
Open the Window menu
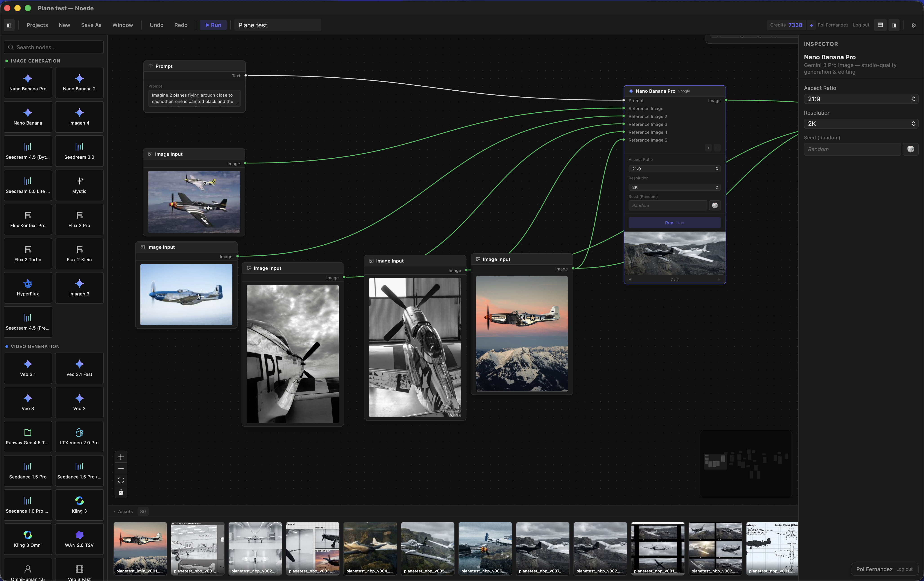(x=122, y=25)
